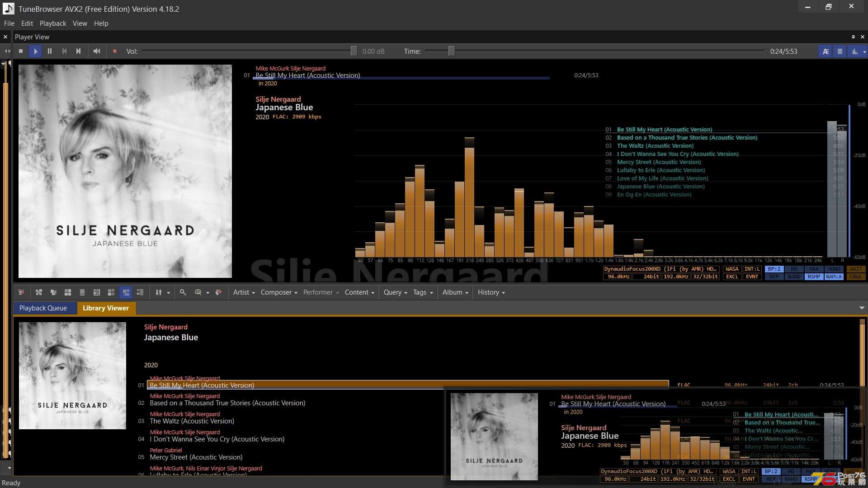This screenshot has width=868, height=488.
Task: Toggle the MONO indicator
Action: pyautogui.click(x=834, y=269)
